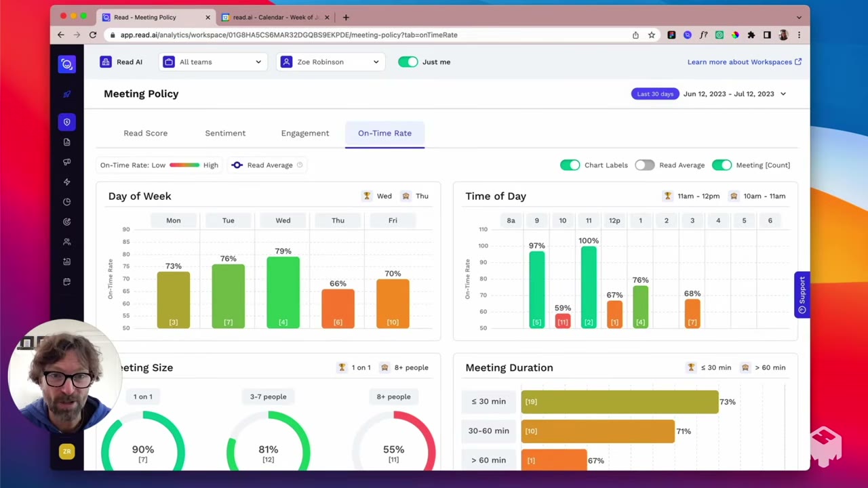Click the Read AI logo in sidebar

click(66, 64)
